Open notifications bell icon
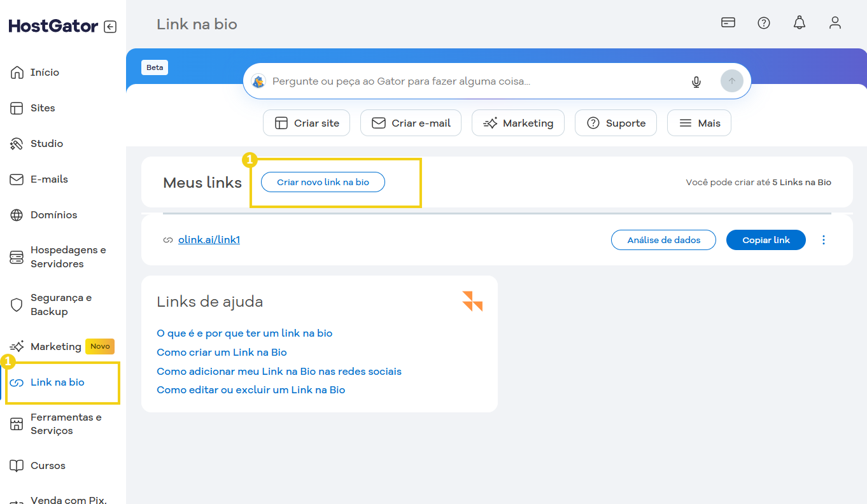This screenshot has height=504, width=867. [800, 23]
